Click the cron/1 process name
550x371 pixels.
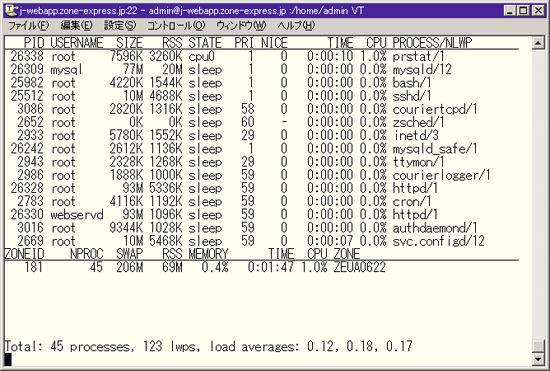click(411, 201)
